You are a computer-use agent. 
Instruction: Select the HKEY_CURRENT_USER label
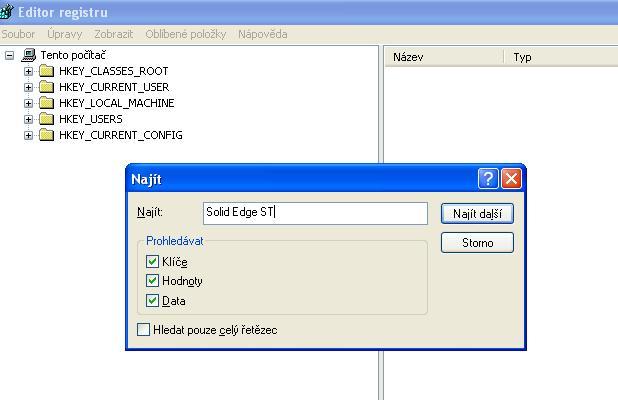coord(114,87)
